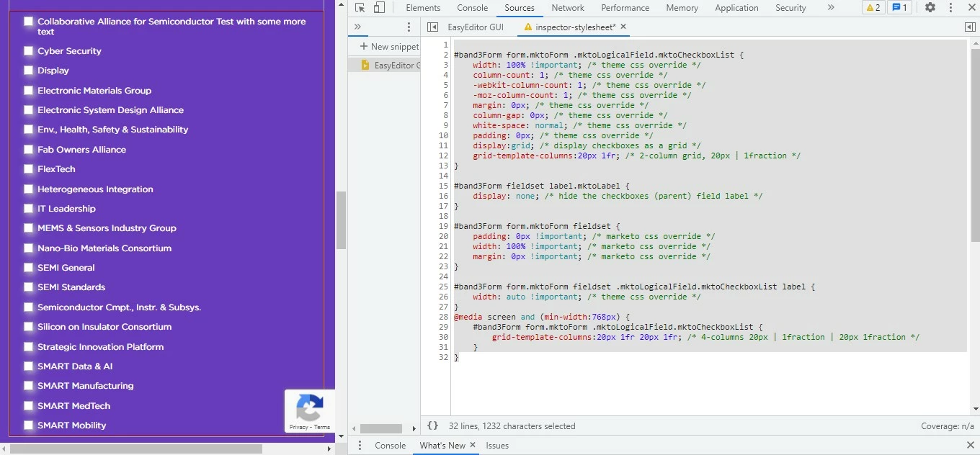Check the Heterogeneous Integration checkbox
The width and height of the screenshot is (980, 455).
tap(29, 189)
